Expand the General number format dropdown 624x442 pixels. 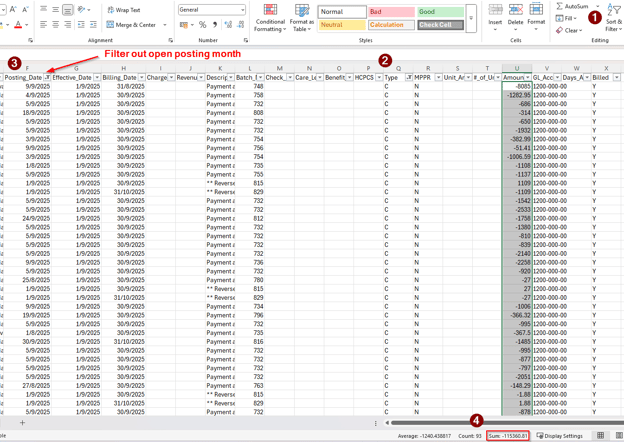(242, 10)
